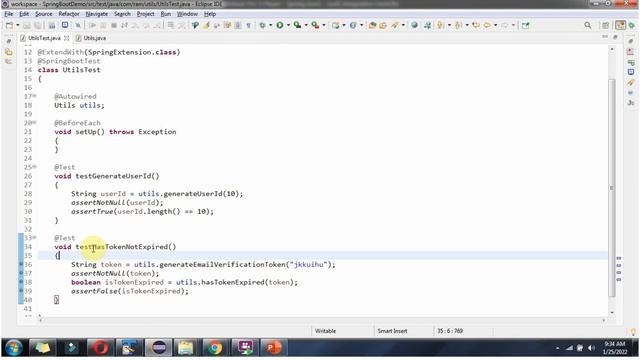Select the Java perspective button
Screen dimensions: 640x360
pos(620,25)
